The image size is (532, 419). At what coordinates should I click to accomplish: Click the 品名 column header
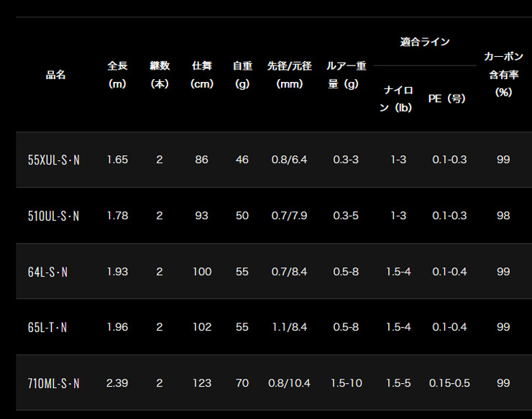tap(55, 75)
